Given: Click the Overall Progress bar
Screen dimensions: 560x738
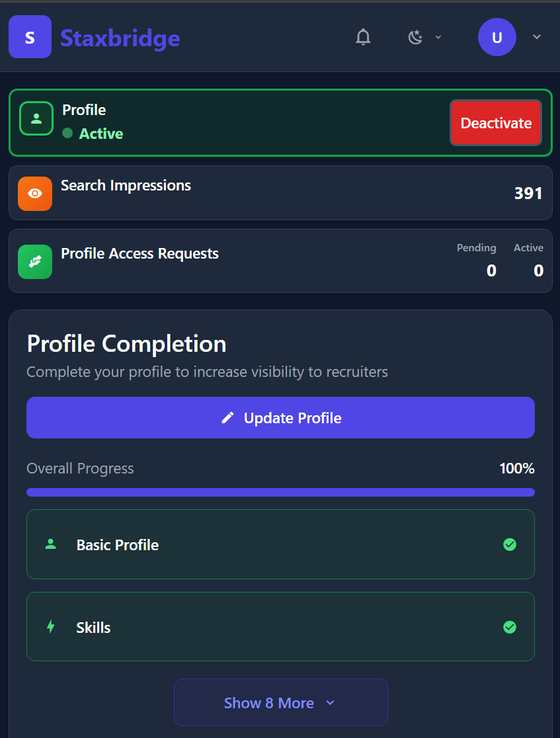Looking at the screenshot, I should [280, 491].
